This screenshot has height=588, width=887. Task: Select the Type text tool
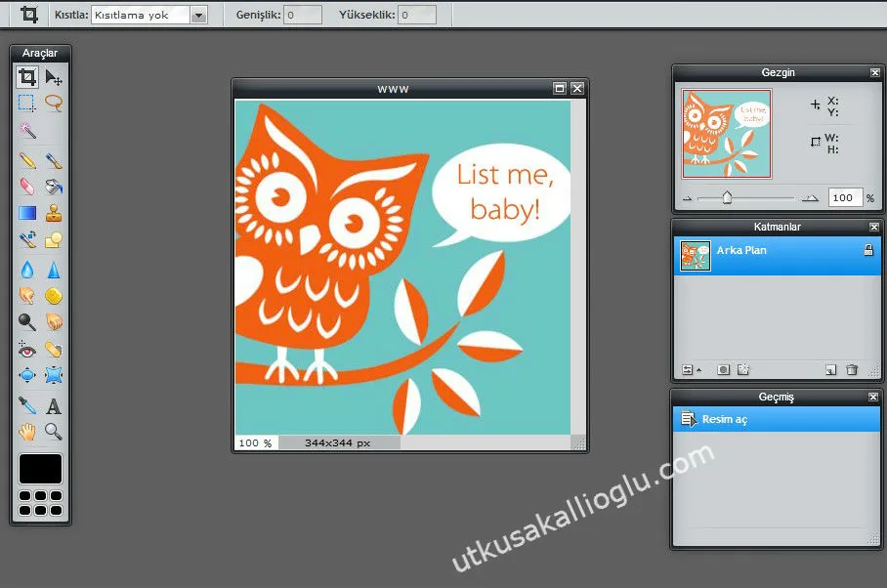(54, 405)
